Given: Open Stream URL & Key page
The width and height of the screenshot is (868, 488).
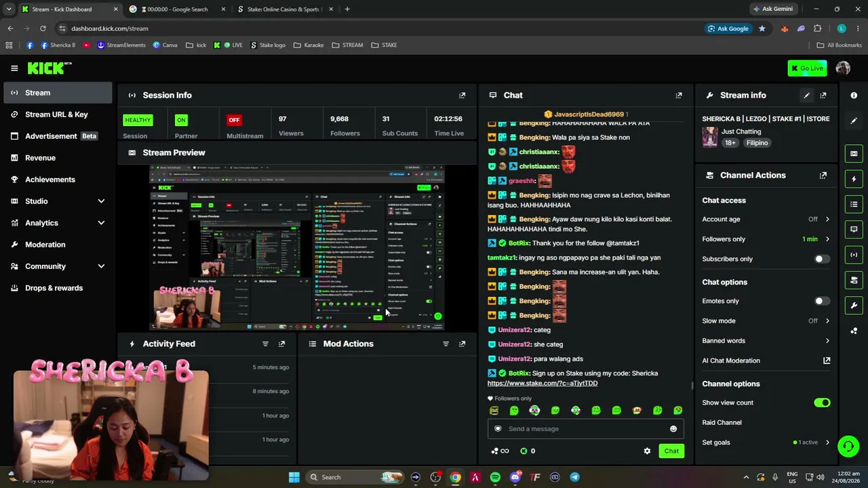Looking at the screenshot, I should click(x=57, y=115).
